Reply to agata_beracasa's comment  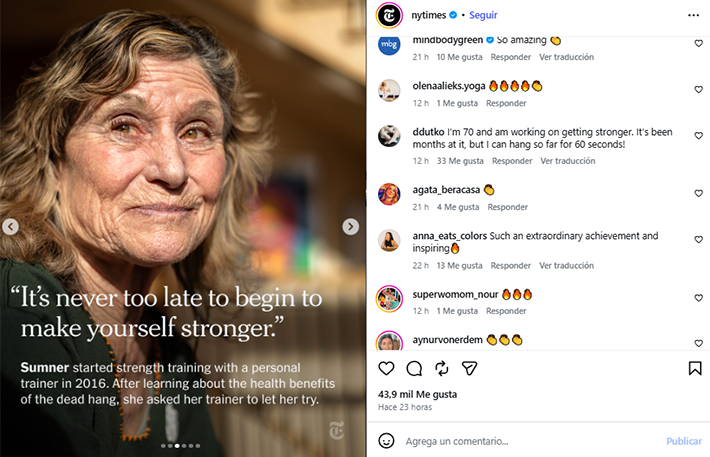[x=507, y=207]
